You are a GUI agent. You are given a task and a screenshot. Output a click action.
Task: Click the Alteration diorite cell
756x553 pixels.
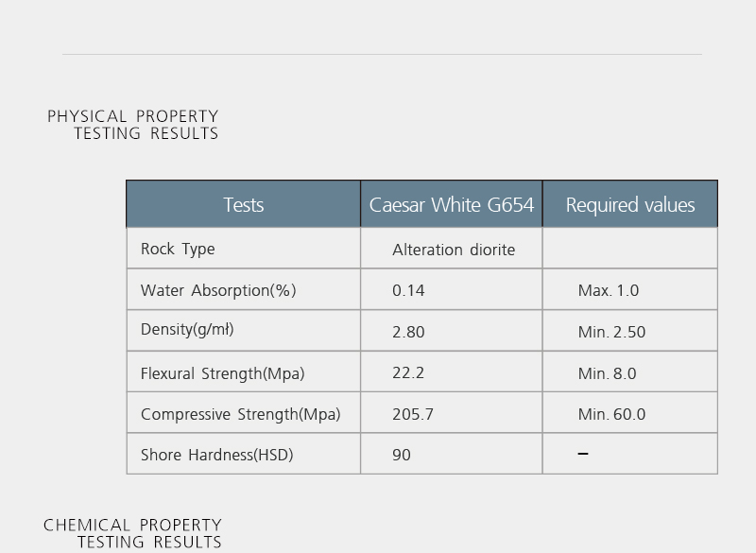454,250
